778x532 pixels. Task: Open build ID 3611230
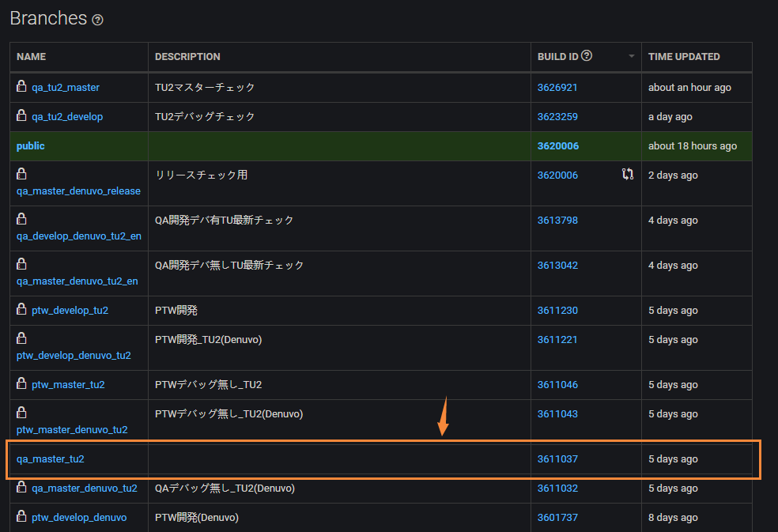pyautogui.click(x=557, y=311)
